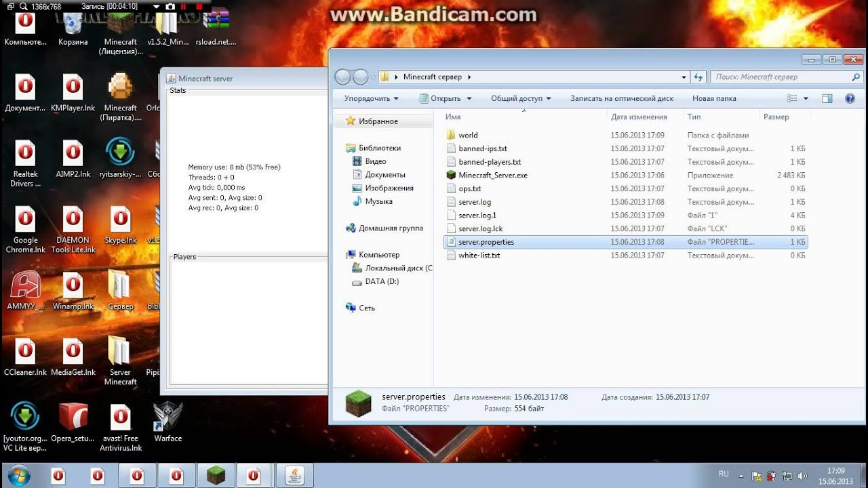Click Записать на оптический диск
Viewport: 868px width, 488px height.
point(622,98)
